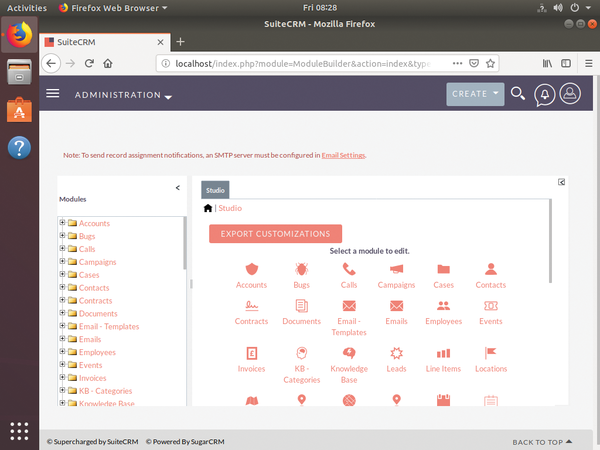Show Applications grid in the dock
Image resolution: width=600 pixels, height=450 pixels.
(x=19, y=431)
